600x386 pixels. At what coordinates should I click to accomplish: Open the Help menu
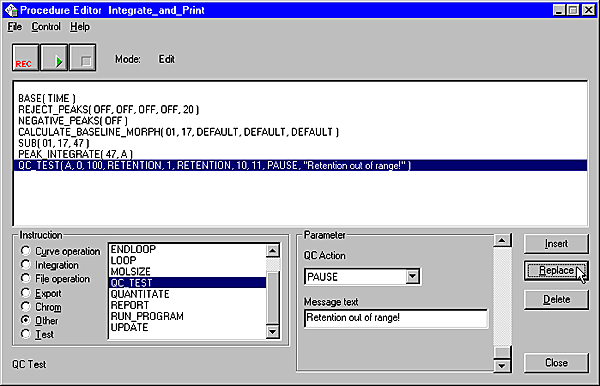[80, 27]
